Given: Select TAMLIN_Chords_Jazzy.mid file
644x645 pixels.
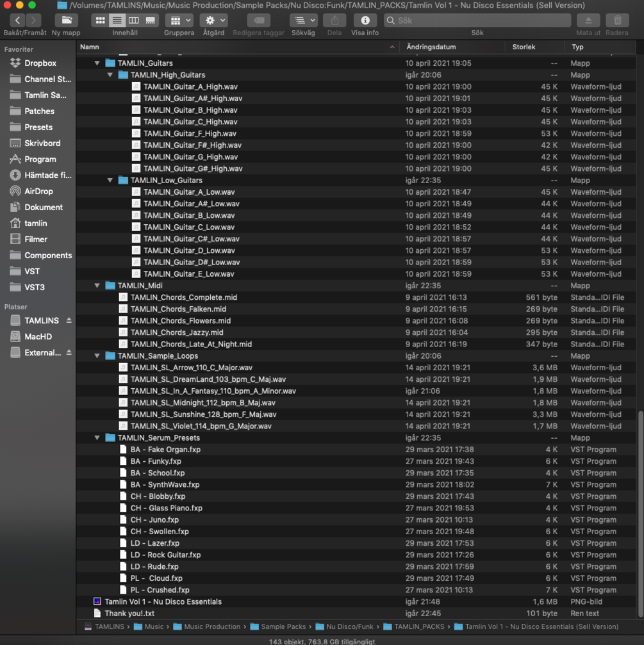Looking at the screenshot, I should [x=356, y=332].
